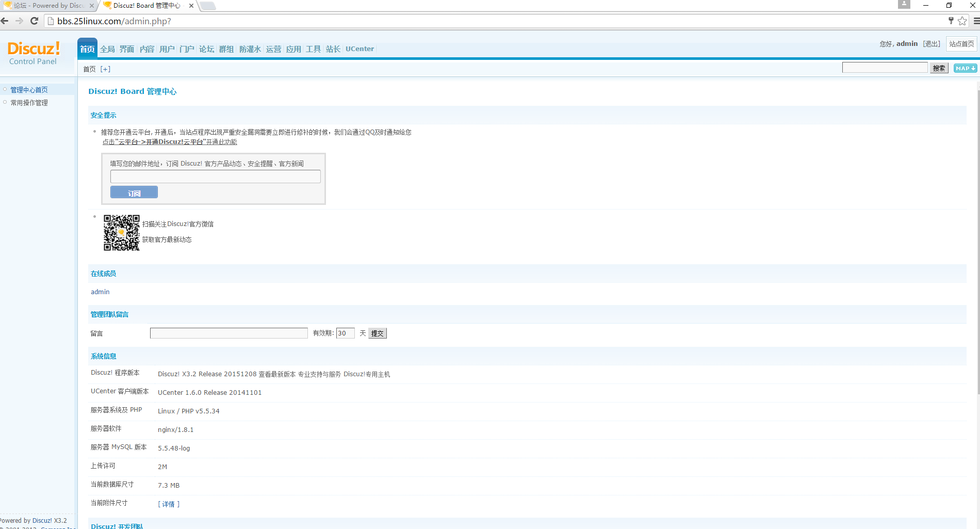Focus the admin search input field

click(x=885, y=68)
